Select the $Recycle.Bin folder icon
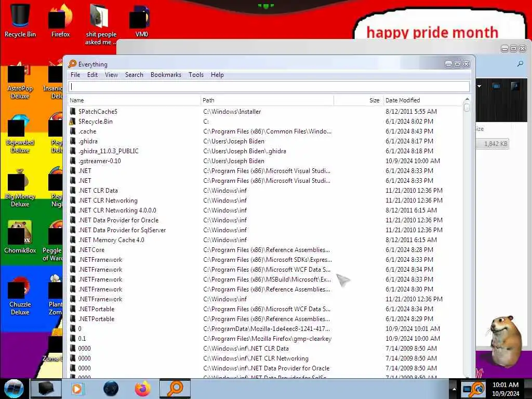Screen dimensions: 532x399 73,121
